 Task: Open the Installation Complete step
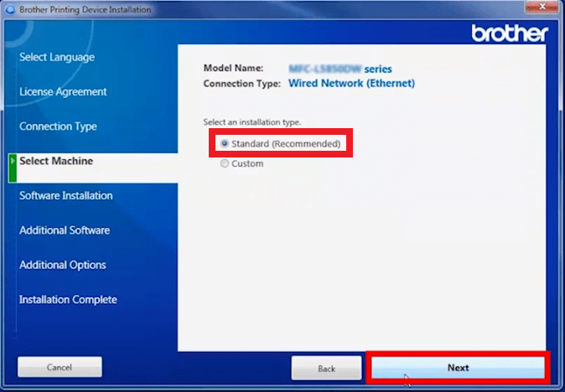(68, 300)
